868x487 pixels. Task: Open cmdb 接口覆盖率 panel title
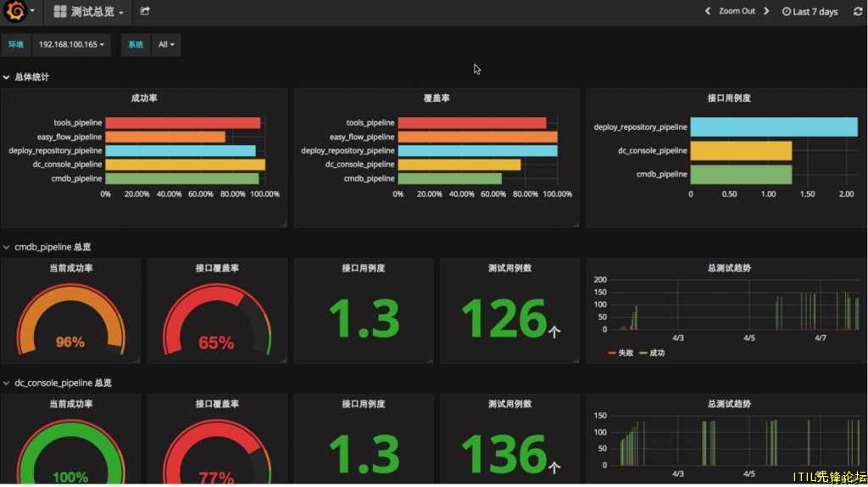(x=217, y=268)
